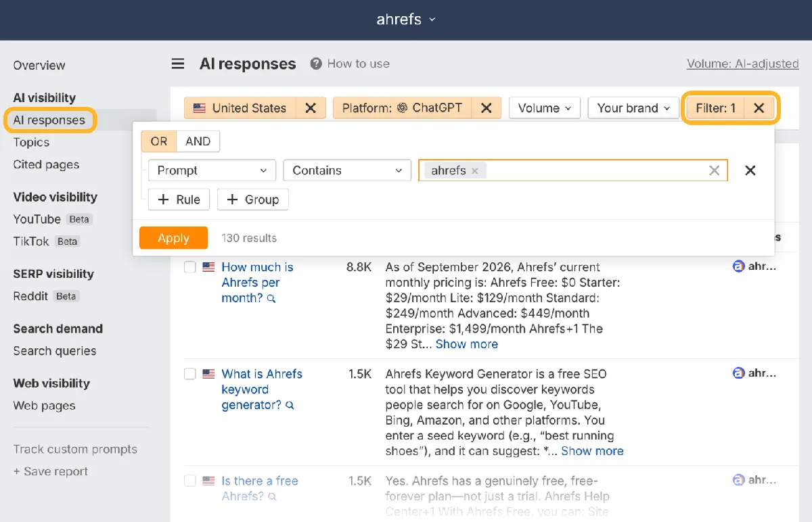Image resolution: width=812 pixels, height=522 pixels.
Task: Add a new filter Group
Action: [253, 199]
